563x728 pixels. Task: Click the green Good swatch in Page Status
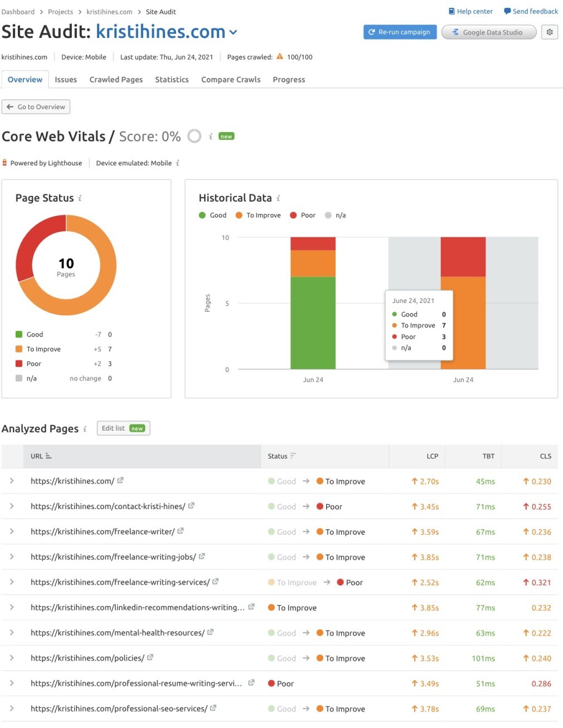pyautogui.click(x=19, y=335)
